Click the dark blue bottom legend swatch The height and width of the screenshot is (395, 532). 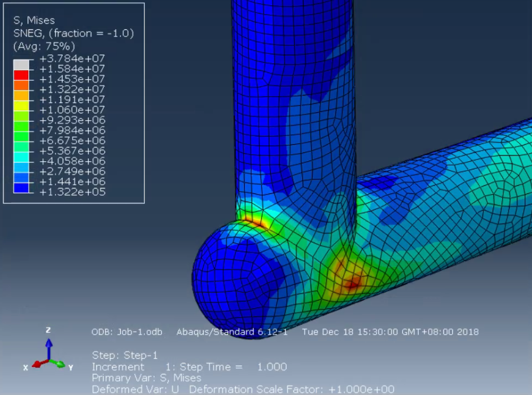point(21,188)
